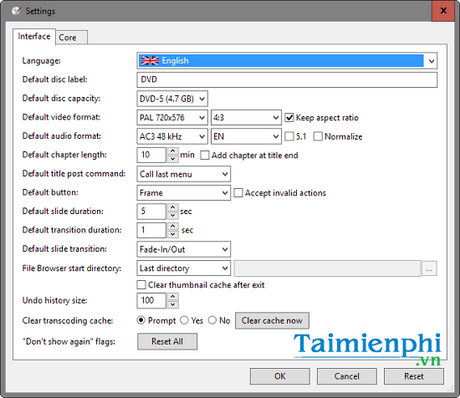Open the Language dropdown
460x398 pixels.
pyautogui.click(x=287, y=61)
